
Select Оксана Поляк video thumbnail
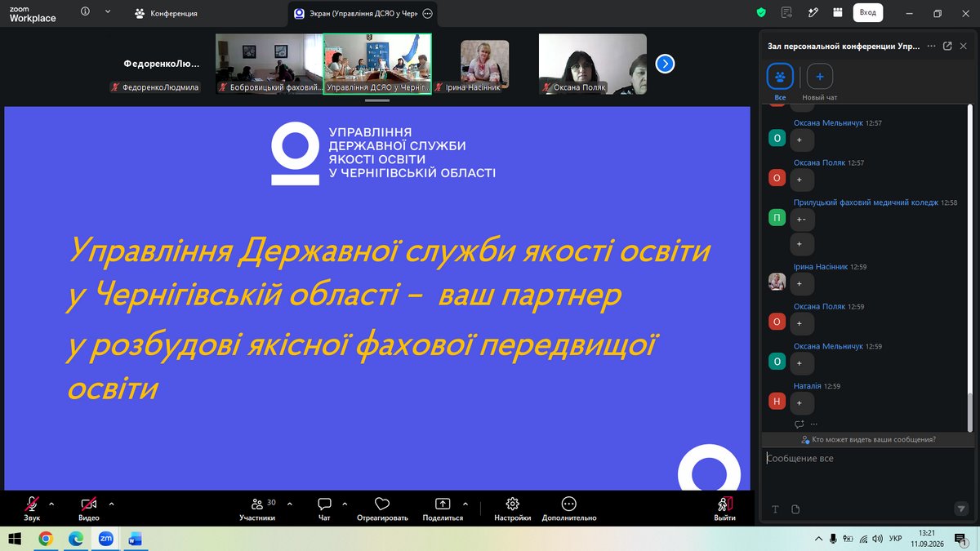593,64
